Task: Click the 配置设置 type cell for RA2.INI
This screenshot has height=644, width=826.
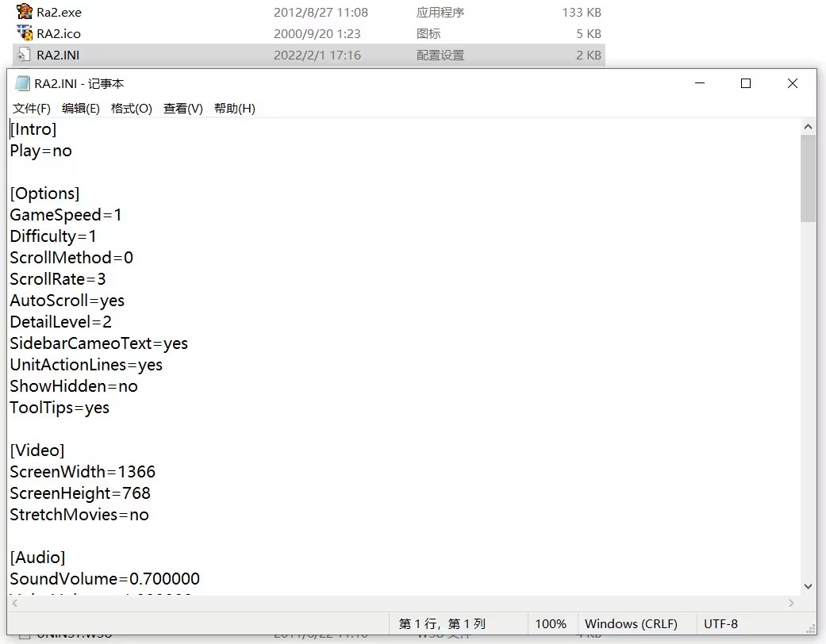Action: point(440,56)
